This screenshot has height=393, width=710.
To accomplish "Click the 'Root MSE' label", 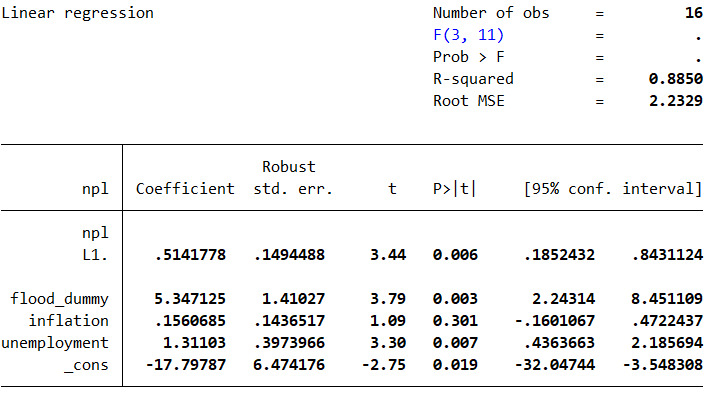I will point(469,101).
